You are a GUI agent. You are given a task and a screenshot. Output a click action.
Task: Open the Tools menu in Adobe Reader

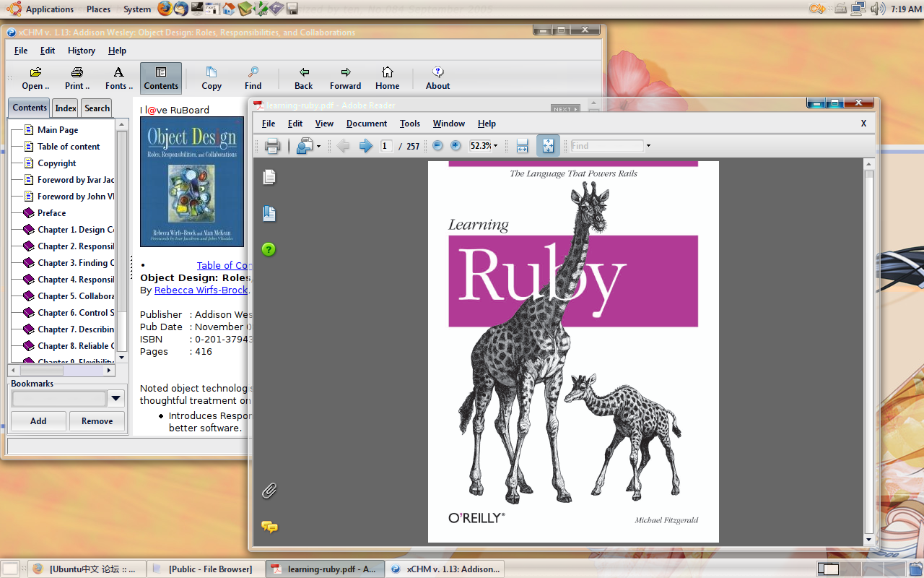tap(410, 124)
